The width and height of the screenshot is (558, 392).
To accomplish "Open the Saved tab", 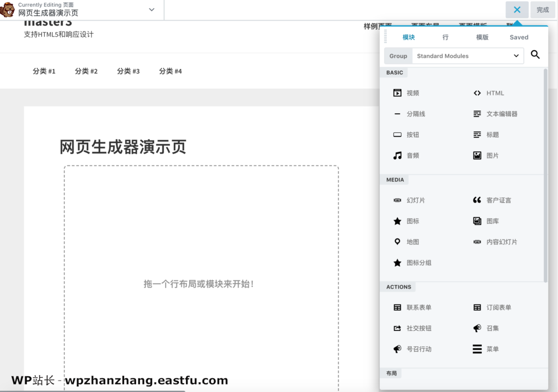I will coord(518,37).
